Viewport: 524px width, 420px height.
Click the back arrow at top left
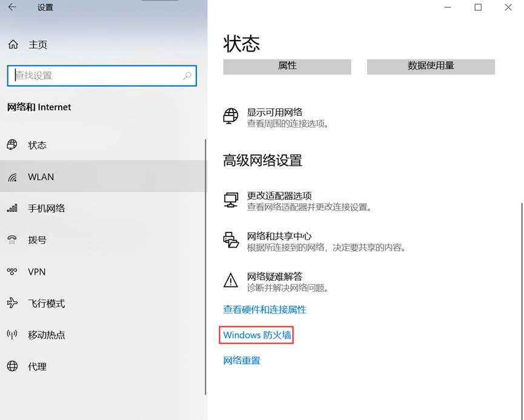(13, 7)
